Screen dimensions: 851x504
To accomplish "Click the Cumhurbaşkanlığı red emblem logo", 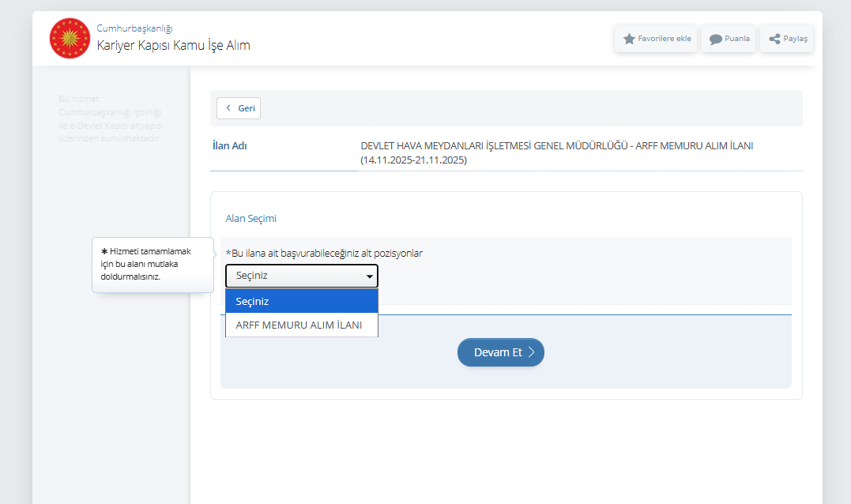I will 70,38.
